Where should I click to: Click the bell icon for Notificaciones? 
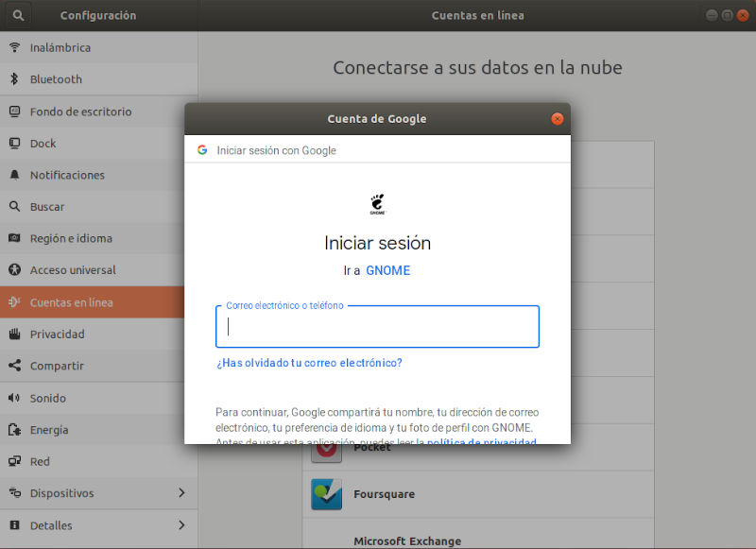14,175
